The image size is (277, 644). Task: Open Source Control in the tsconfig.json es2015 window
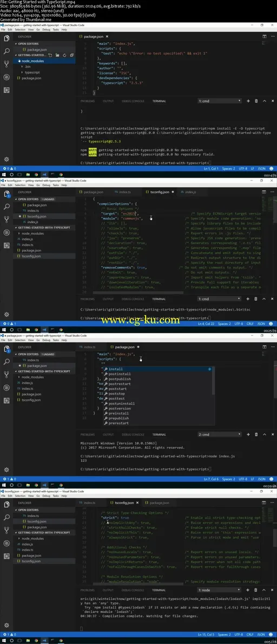[x=6, y=220]
